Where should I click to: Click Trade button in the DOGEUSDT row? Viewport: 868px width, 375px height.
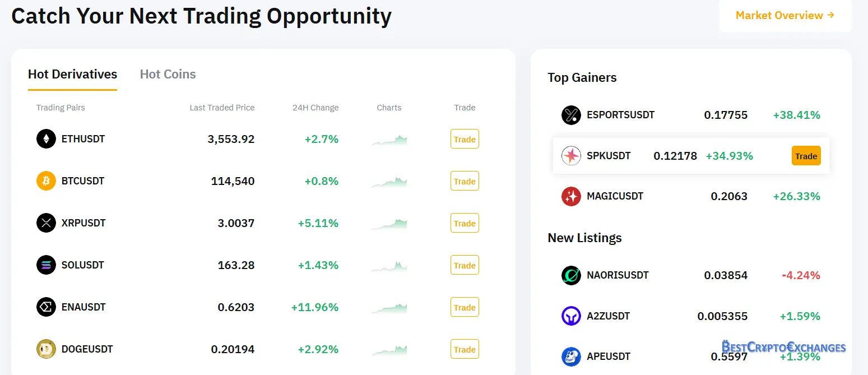(465, 349)
